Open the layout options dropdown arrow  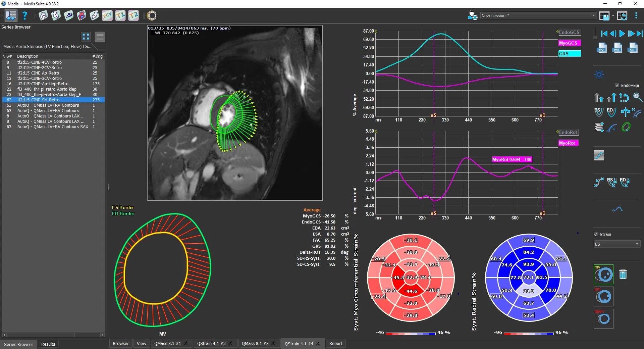click(x=613, y=16)
